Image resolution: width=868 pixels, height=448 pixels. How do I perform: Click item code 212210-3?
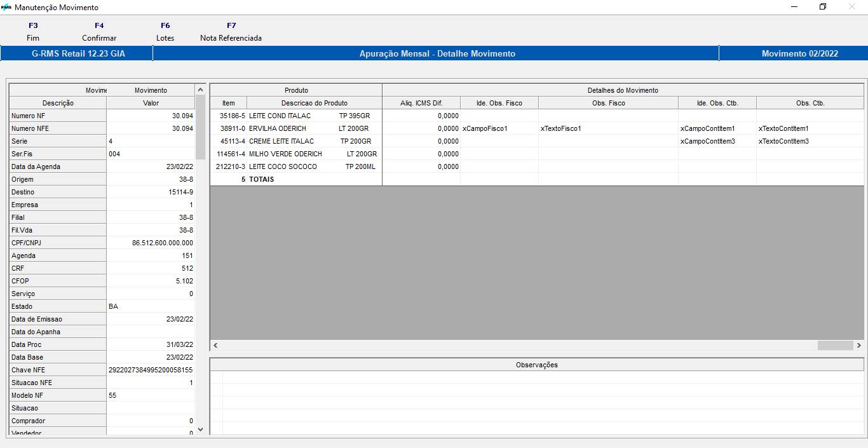pos(229,166)
